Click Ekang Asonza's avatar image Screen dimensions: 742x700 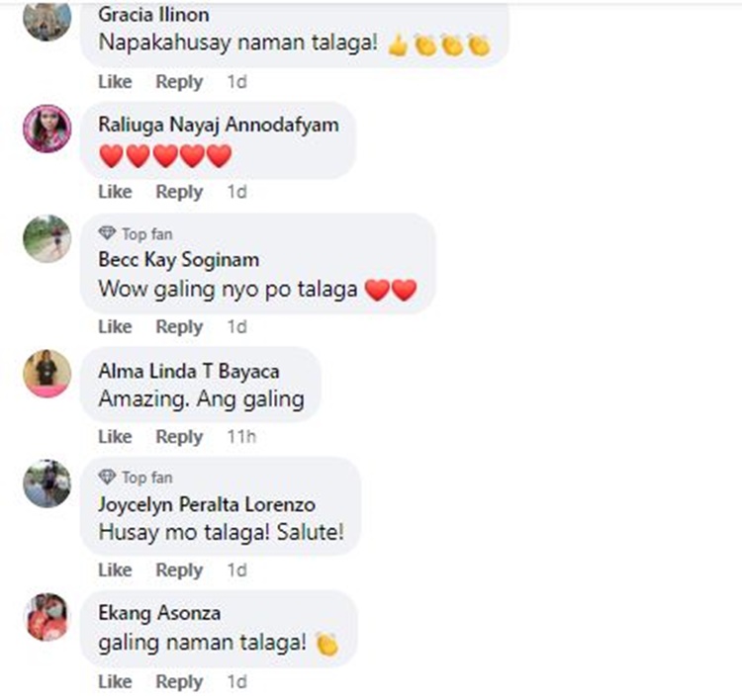(x=47, y=617)
